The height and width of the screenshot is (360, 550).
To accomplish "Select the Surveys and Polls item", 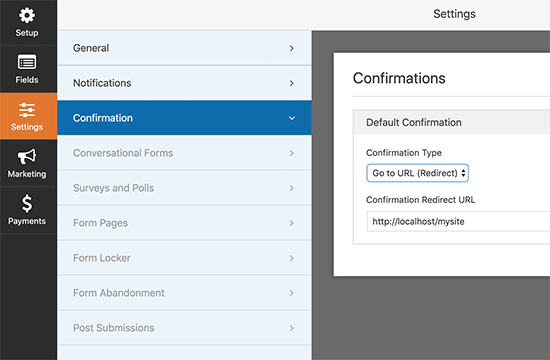I will click(x=185, y=188).
